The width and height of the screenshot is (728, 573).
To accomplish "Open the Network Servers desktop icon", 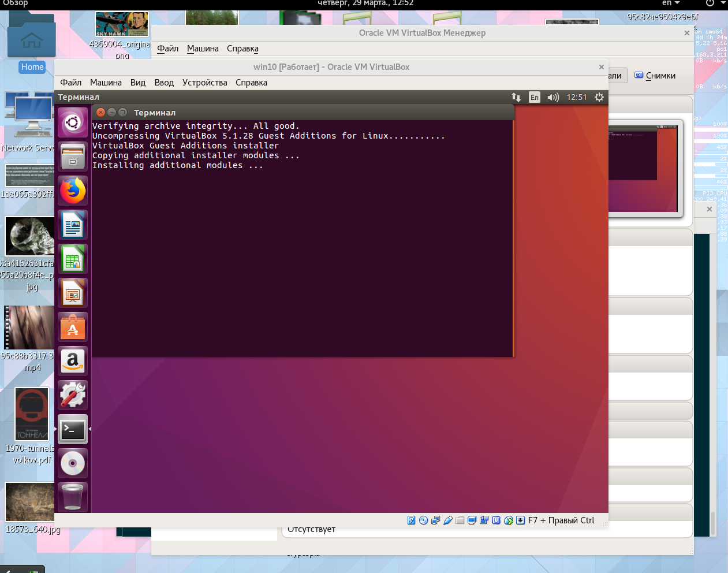I will (28, 122).
